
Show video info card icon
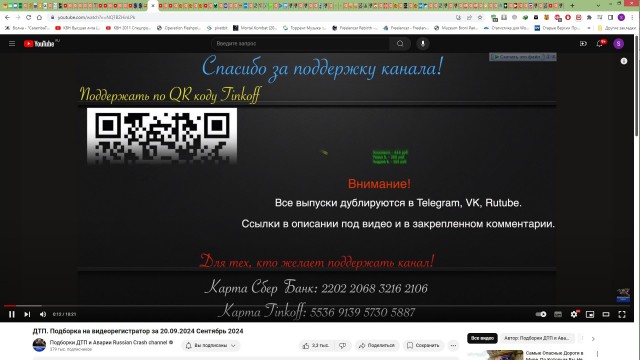[x=624, y=61]
